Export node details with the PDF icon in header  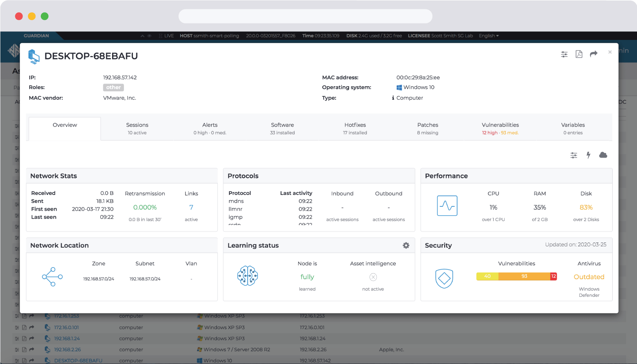point(579,54)
